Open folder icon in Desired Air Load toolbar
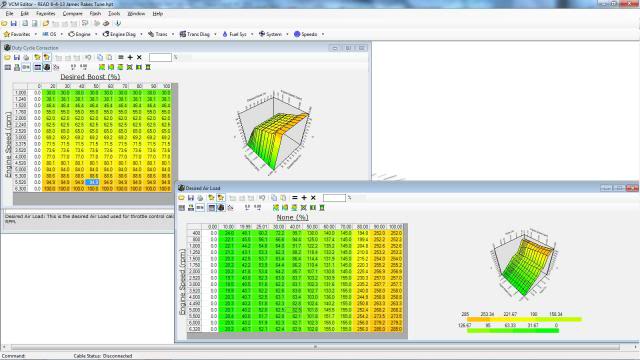The image size is (640, 360). coord(181,198)
